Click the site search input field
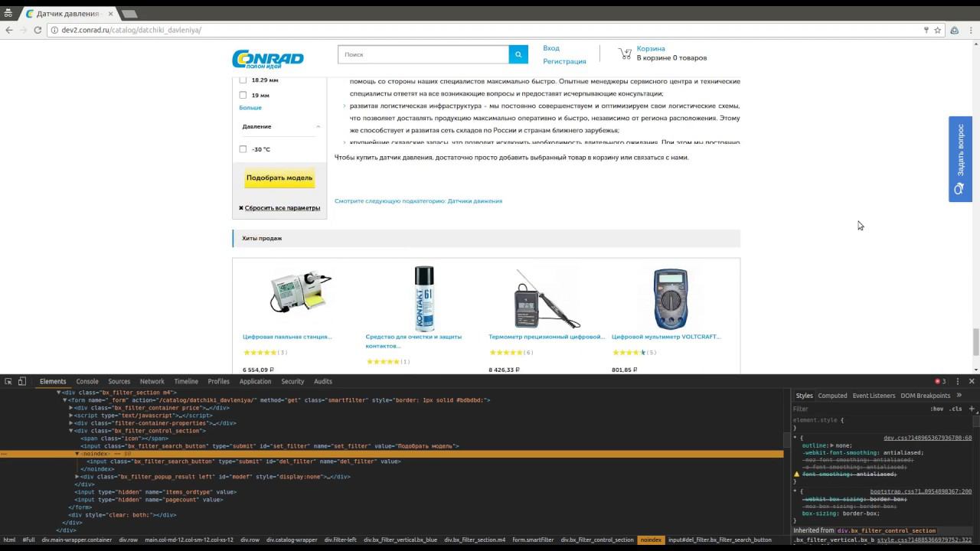980x551 pixels. 423,54
